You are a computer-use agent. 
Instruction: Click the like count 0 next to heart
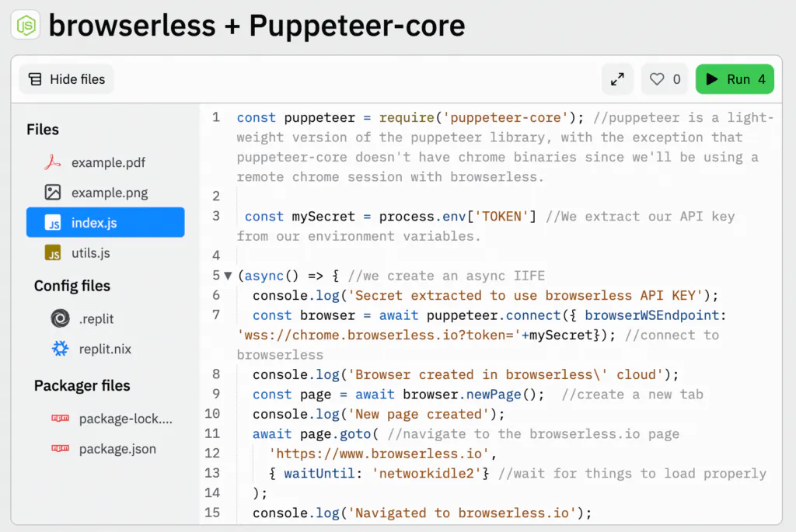[677, 80]
